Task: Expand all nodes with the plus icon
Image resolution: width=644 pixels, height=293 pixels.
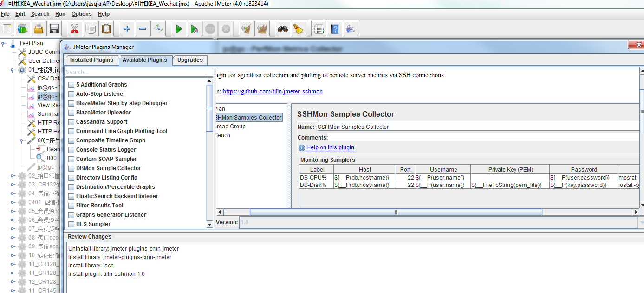Action: [126, 29]
